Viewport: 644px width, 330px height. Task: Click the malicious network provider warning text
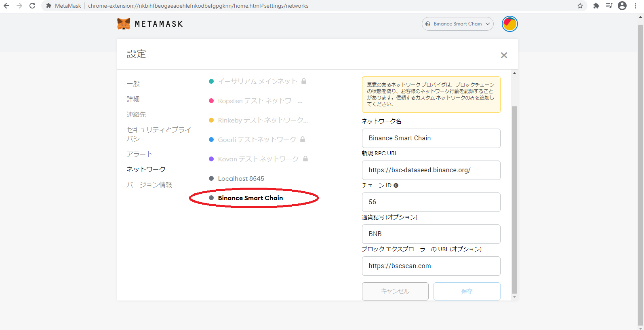click(x=431, y=94)
